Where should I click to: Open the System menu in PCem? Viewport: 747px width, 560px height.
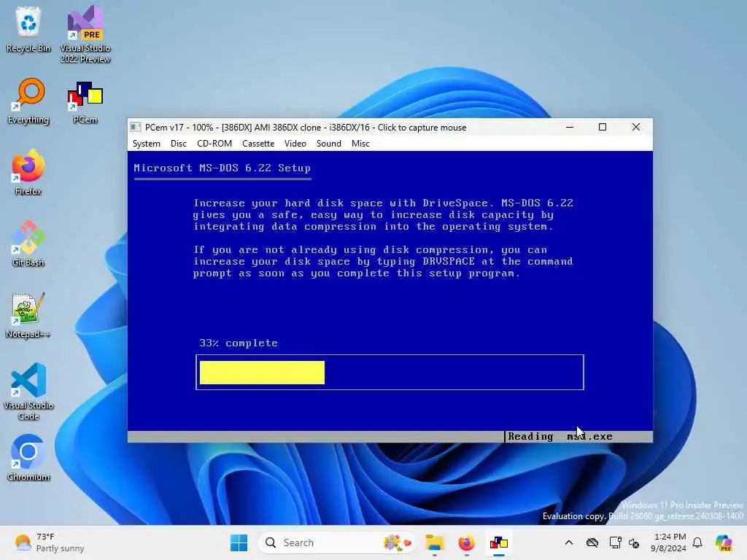click(x=146, y=144)
